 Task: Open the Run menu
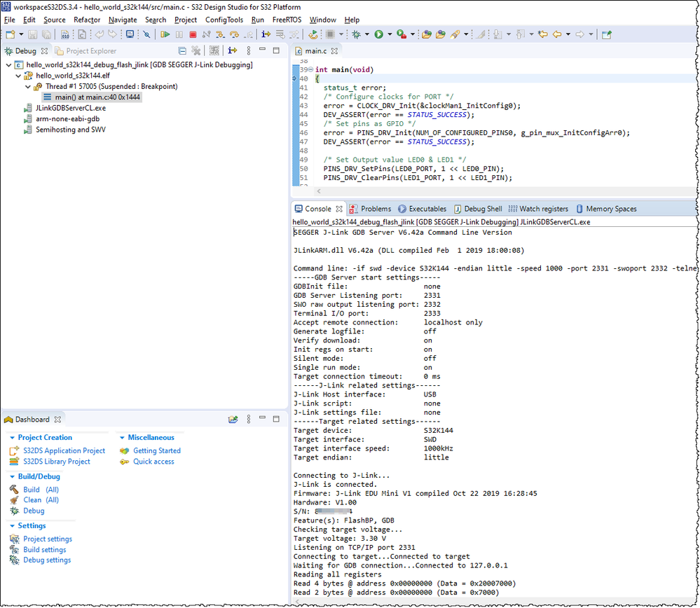tap(258, 20)
